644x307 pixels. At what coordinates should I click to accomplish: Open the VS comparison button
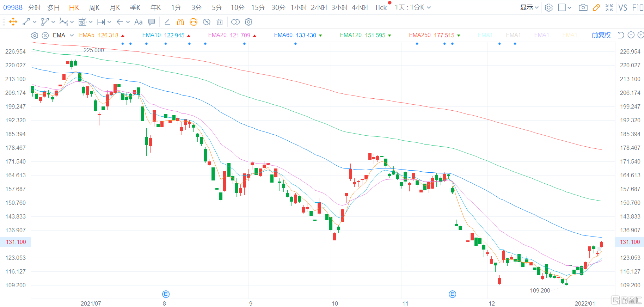point(622,7)
